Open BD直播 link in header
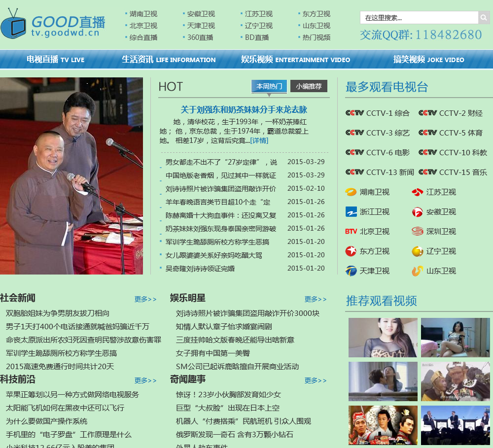The image size is (493, 448). 257,37
